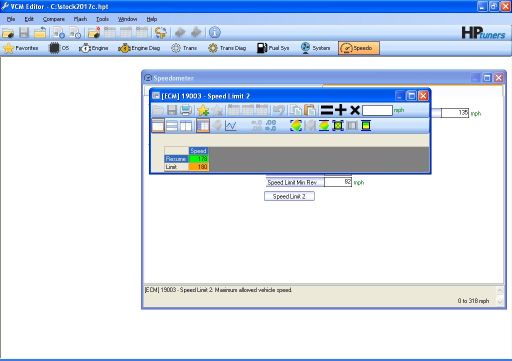This screenshot has height=361, width=512.
Task: Copy table values in Speed Limit 2 window
Action: coord(295,110)
